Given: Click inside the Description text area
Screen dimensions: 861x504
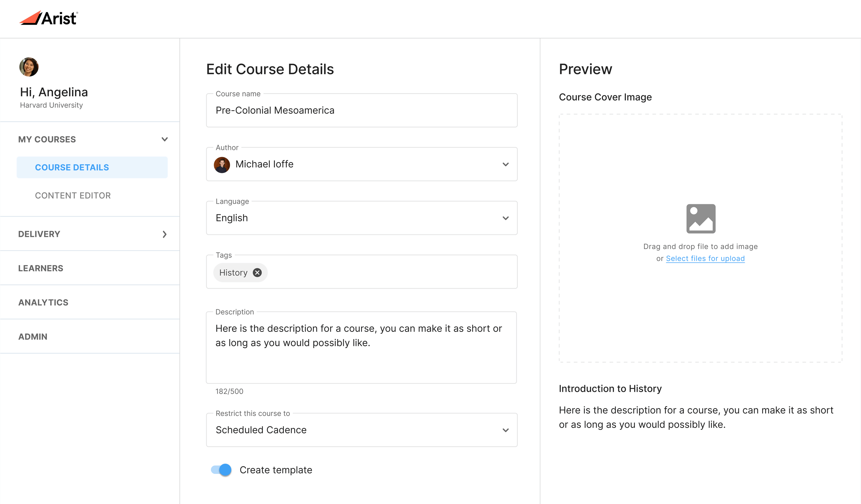Looking at the screenshot, I should coord(361,348).
